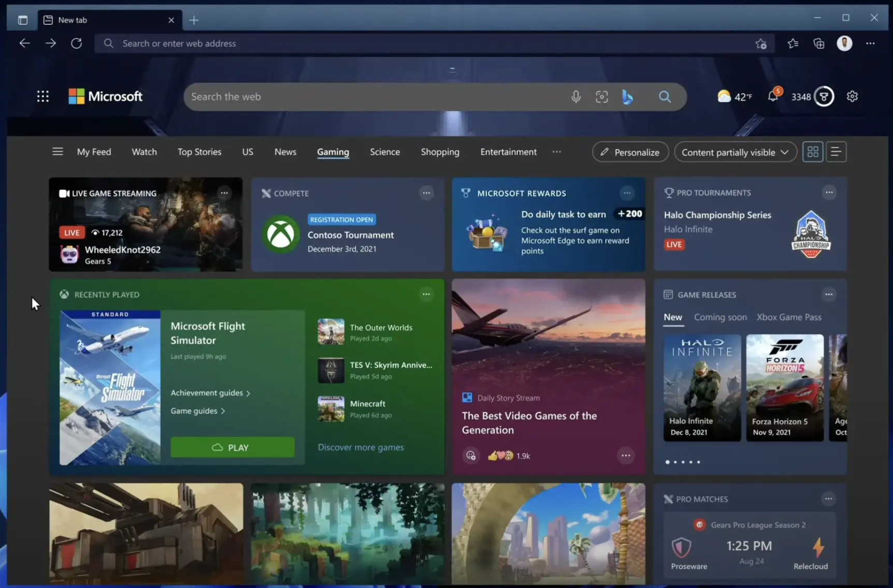
Task: Select the Watch tab
Action: click(x=144, y=152)
